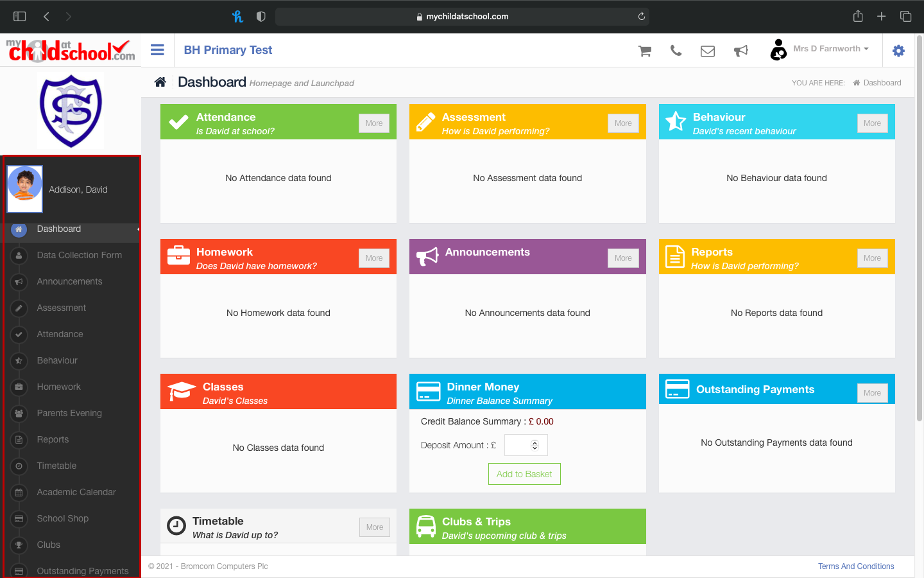Open the shopping basket icon
Screen dimensions: 924x578
(644, 50)
